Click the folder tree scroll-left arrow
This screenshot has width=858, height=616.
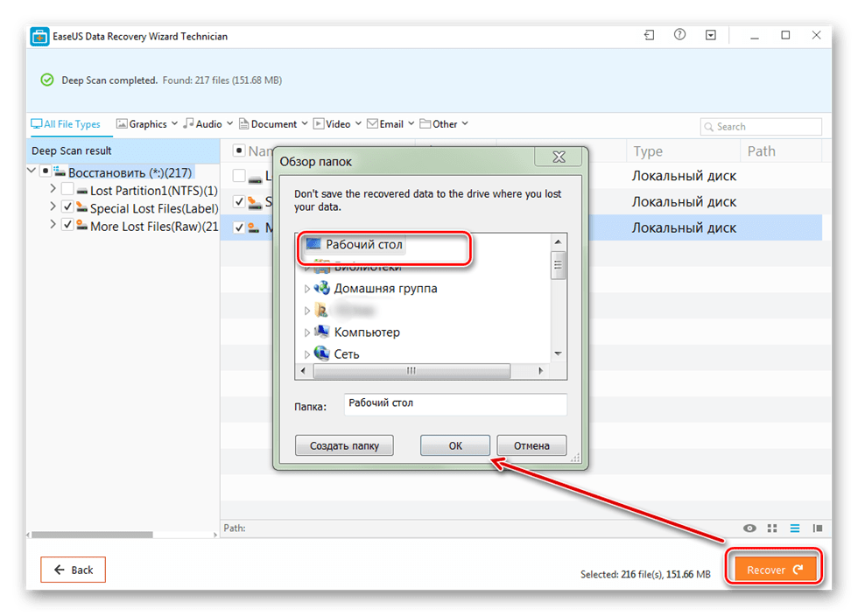click(303, 371)
